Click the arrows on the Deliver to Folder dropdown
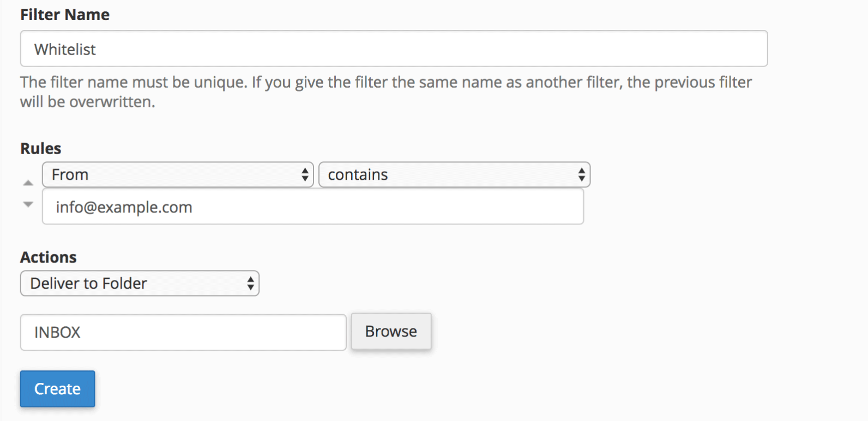Screen dimensions: 868x421 pyautogui.click(x=250, y=283)
